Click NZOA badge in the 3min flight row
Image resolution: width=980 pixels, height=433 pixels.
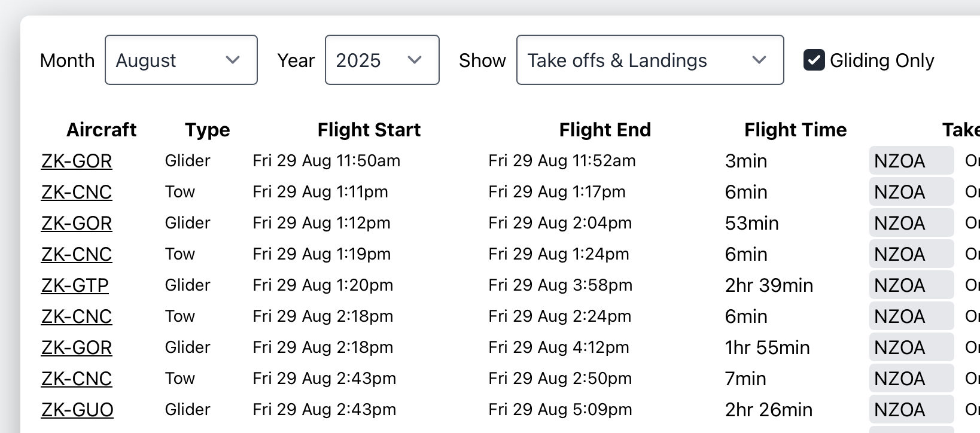click(911, 161)
